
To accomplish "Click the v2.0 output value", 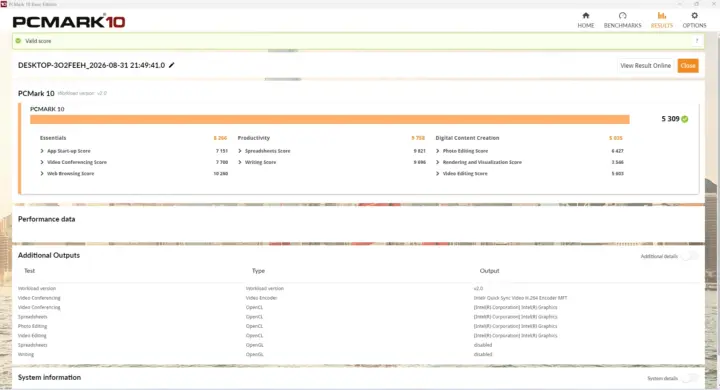I will pyautogui.click(x=478, y=288).
